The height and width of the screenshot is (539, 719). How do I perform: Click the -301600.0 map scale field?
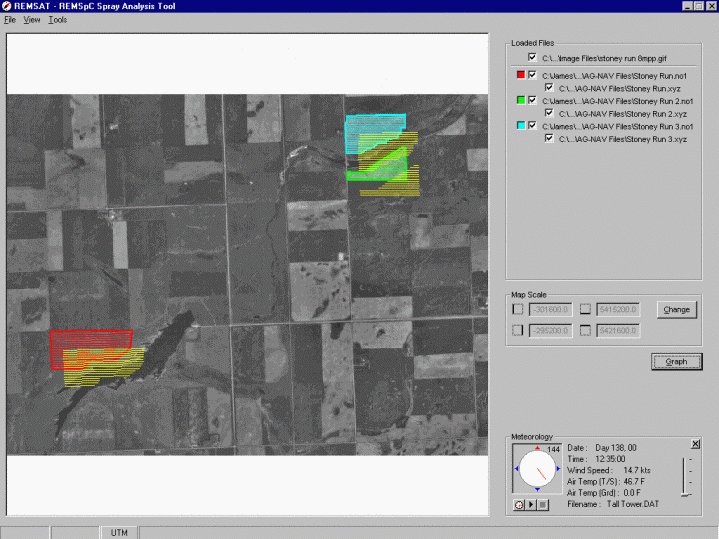[549, 310]
